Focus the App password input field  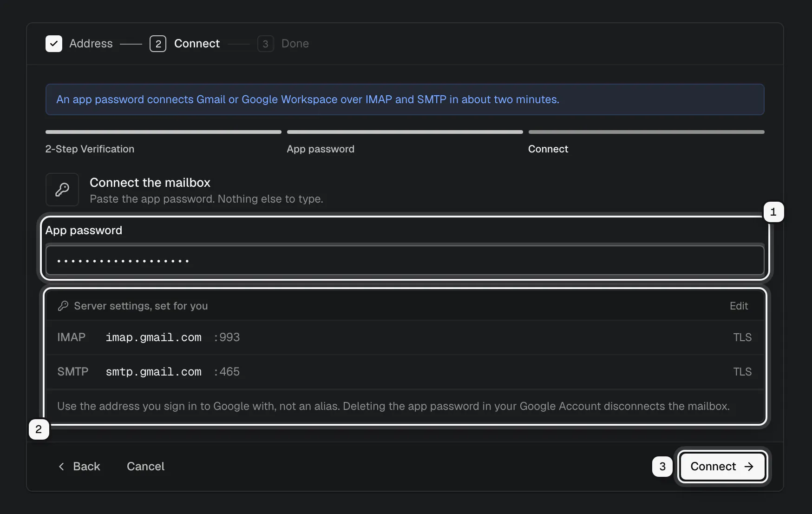(x=405, y=260)
